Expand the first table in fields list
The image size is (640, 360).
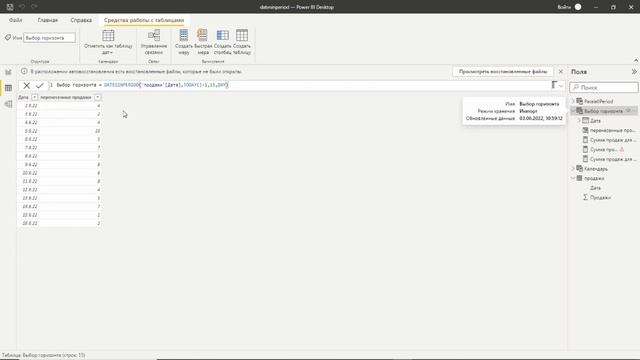coord(573,101)
